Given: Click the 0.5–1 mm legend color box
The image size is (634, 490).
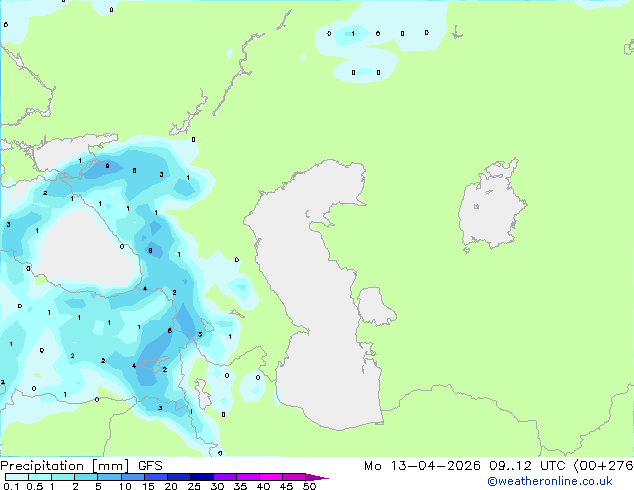Looking at the screenshot, I should click(40, 477).
